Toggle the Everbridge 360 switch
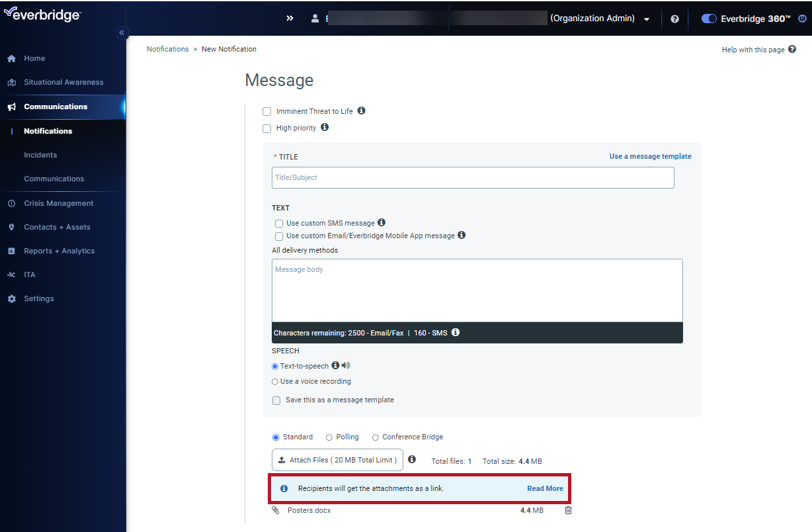 (x=709, y=19)
